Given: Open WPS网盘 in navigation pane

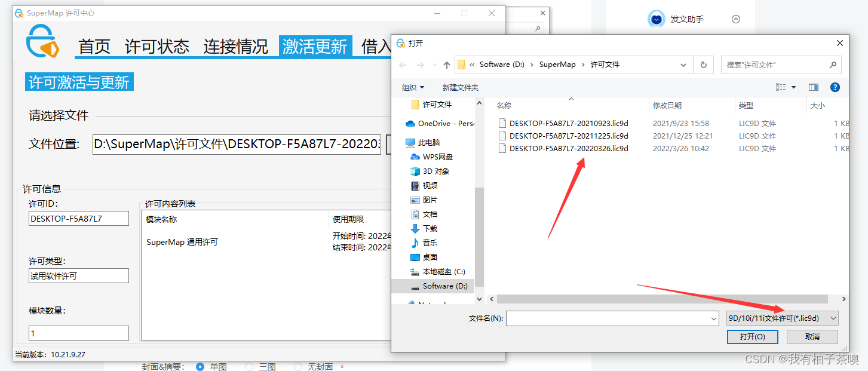Looking at the screenshot, I should tap(431, 157).
